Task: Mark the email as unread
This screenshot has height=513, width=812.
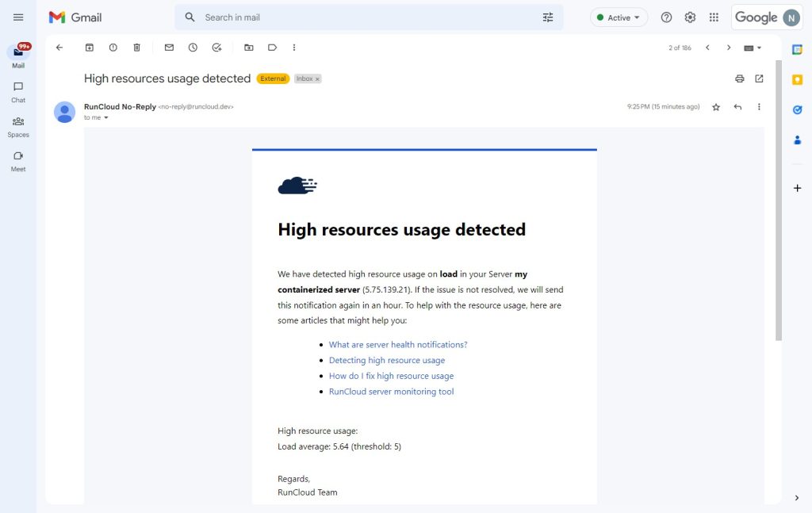Action: click(x=169, y=48)
